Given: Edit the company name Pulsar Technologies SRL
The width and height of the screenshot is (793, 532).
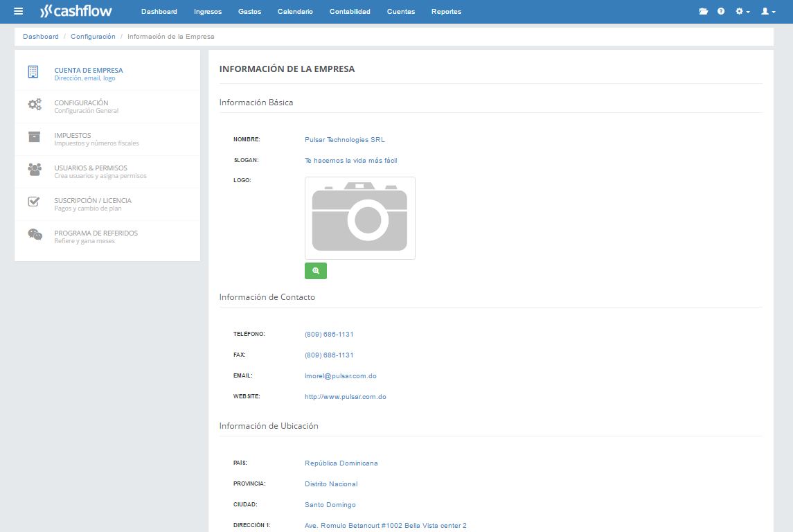Looking at the screenshot, I should 345,139.
